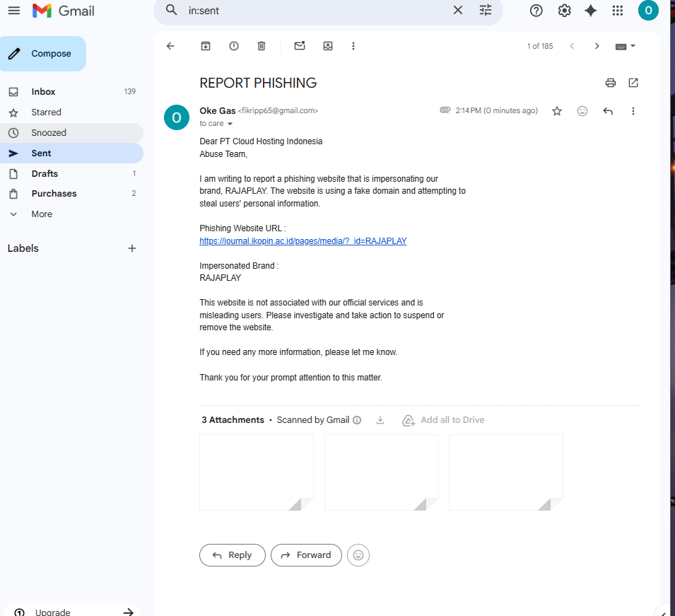The width and height of the screenshot is (675, 616).
Task: Go back to Sent list
Action: [x=170, y=46]
